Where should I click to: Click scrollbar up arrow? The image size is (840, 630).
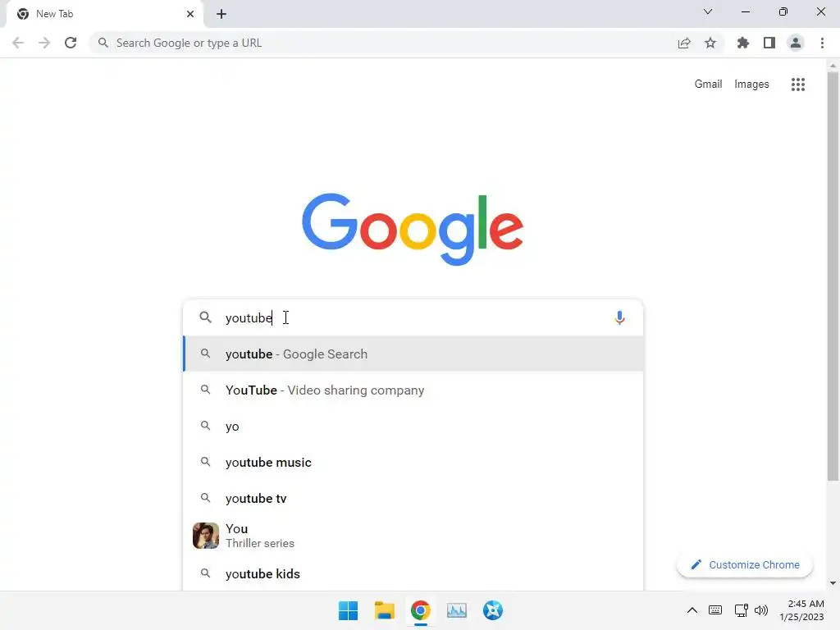833,66
